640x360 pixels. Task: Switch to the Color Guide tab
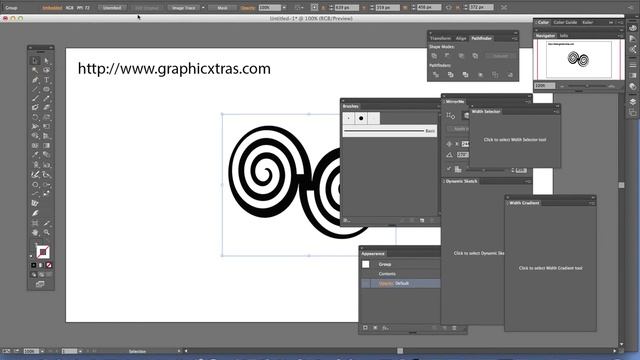(x=565, y=22)
